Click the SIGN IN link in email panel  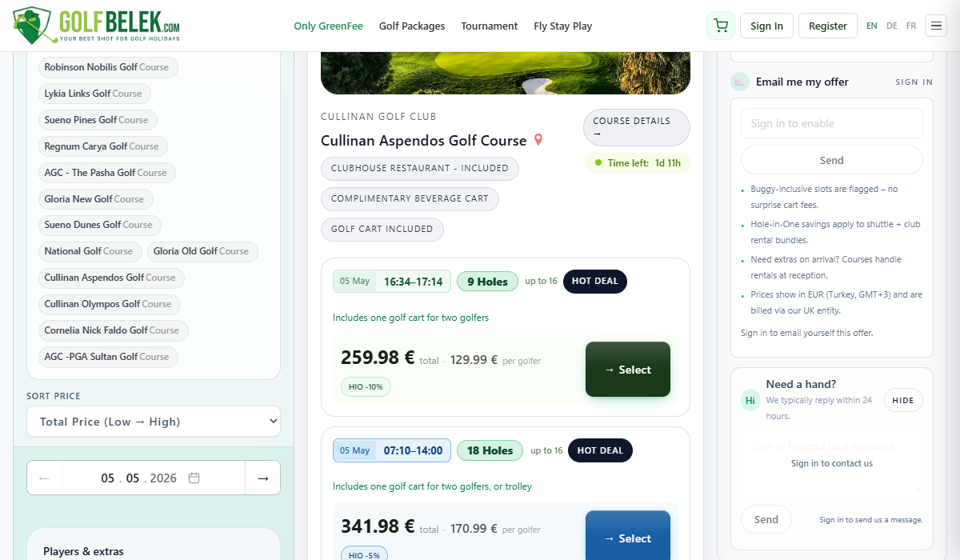click(x=914, y=82)
